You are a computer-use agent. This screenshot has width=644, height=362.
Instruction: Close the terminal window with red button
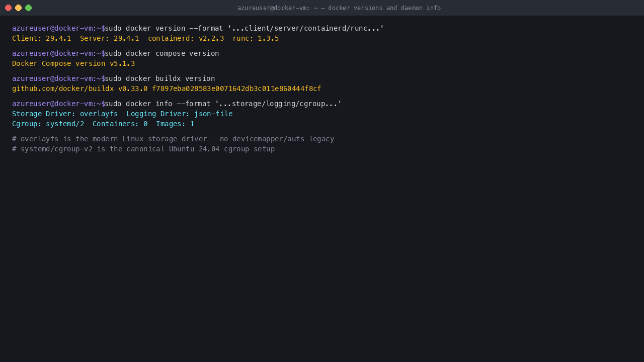pos(8,8)
